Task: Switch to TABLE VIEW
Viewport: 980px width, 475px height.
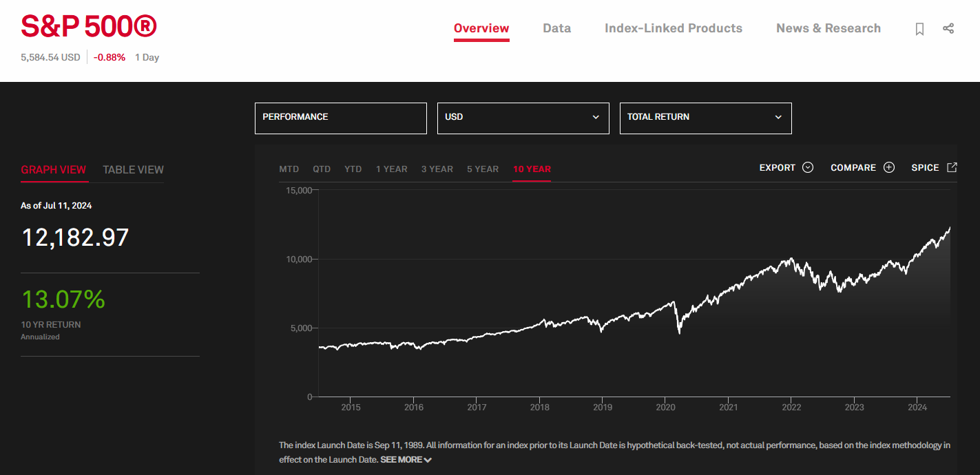Action: point(133,169)
